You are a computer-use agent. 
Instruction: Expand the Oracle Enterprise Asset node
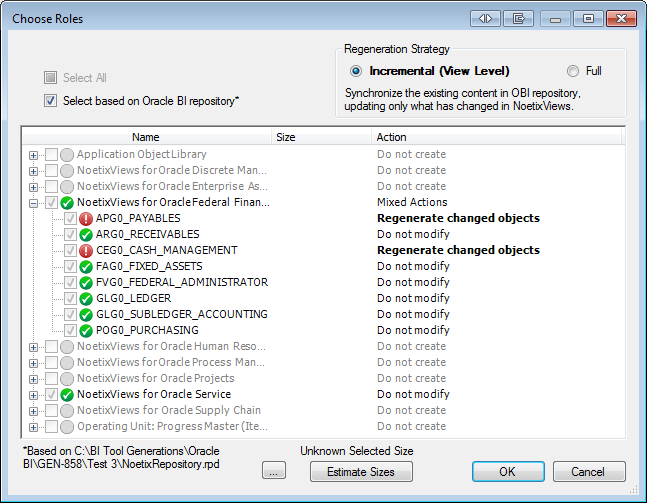33,187
